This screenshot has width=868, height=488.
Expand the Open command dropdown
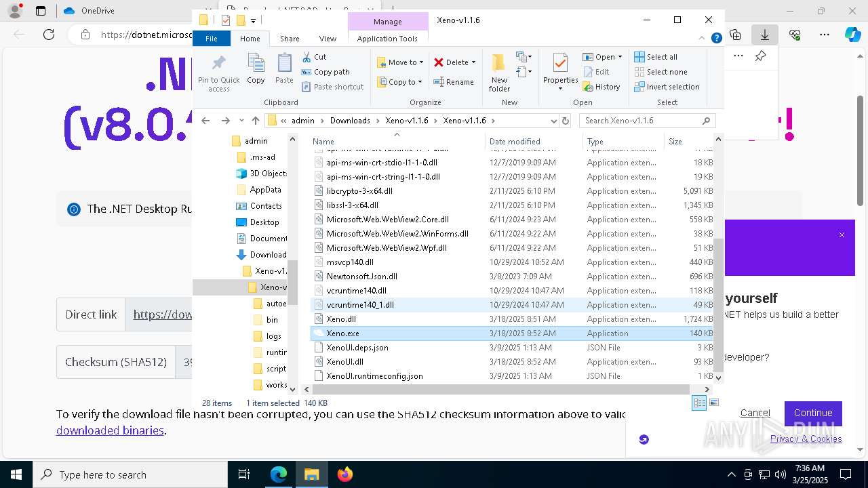[x=620, y=57]
